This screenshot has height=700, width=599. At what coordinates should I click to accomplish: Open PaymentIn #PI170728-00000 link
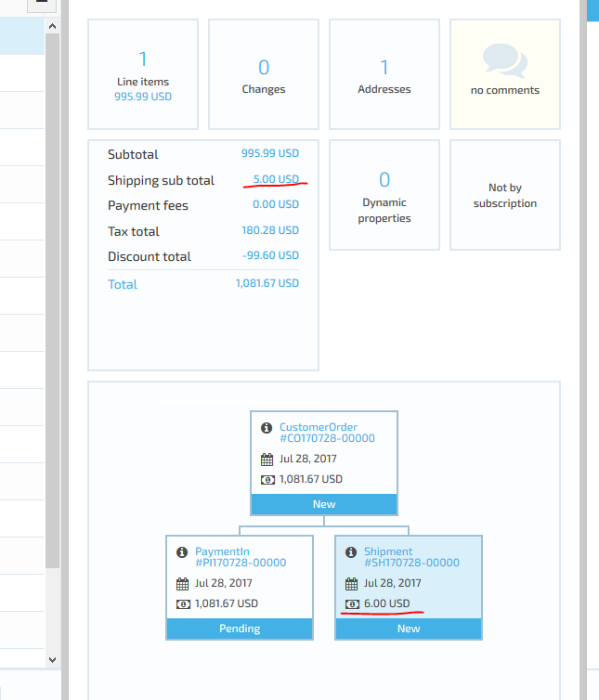(x=241, y=557)
